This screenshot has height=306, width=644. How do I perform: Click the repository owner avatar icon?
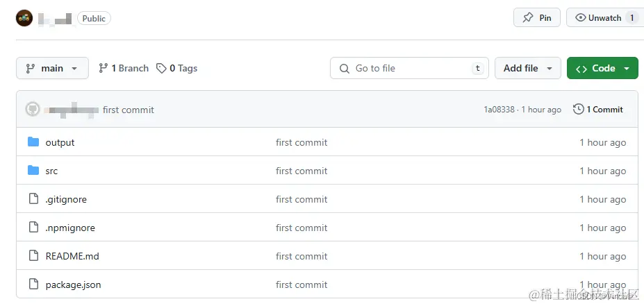(x=24, y=18)
